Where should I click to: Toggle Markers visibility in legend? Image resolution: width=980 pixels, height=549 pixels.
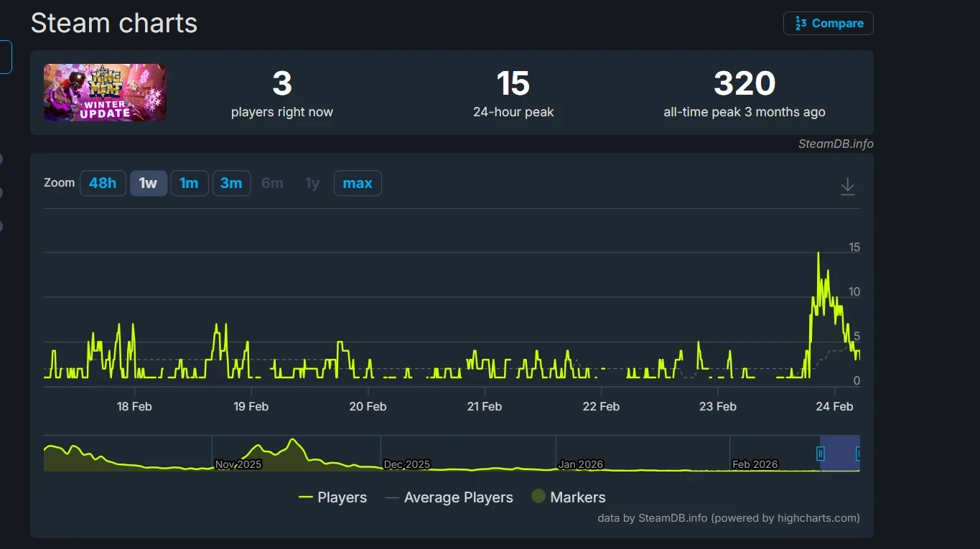point(569,497)
